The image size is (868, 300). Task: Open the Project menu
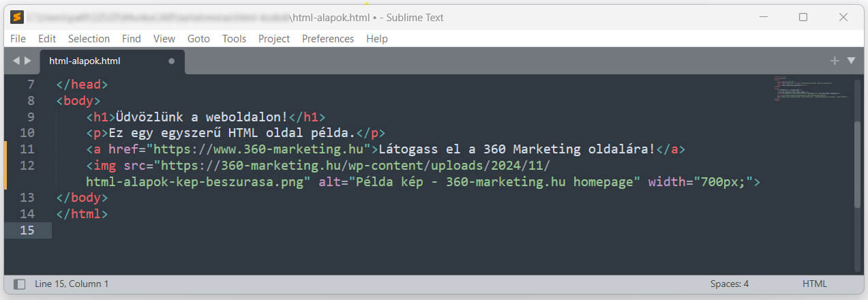(274, 38)
